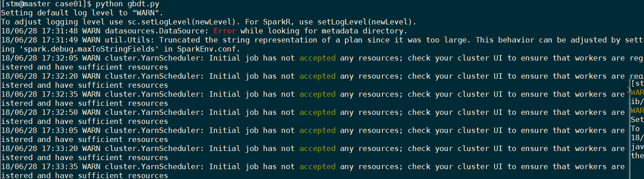Viewport: 644px width, 179px height.
Task: Click the datasources.DataSource logger name
Action: (x=155, y=31)
